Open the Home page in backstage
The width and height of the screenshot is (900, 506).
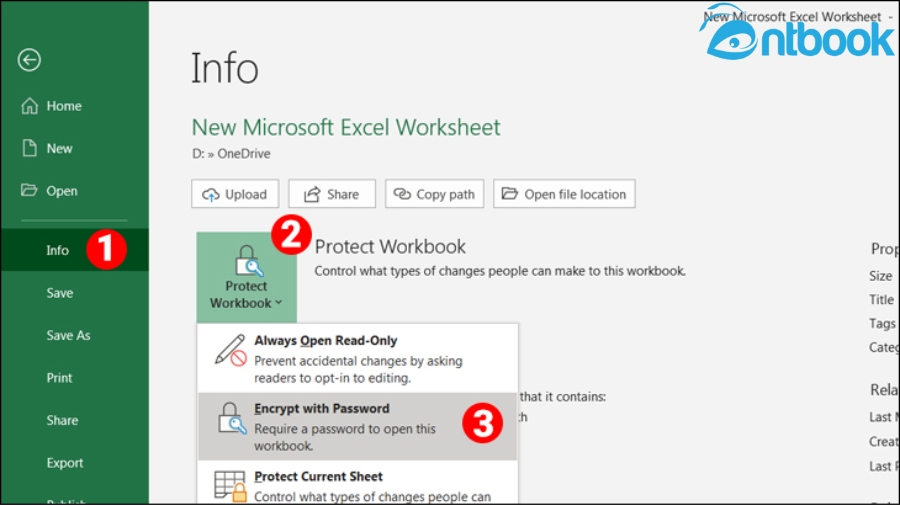75,106
